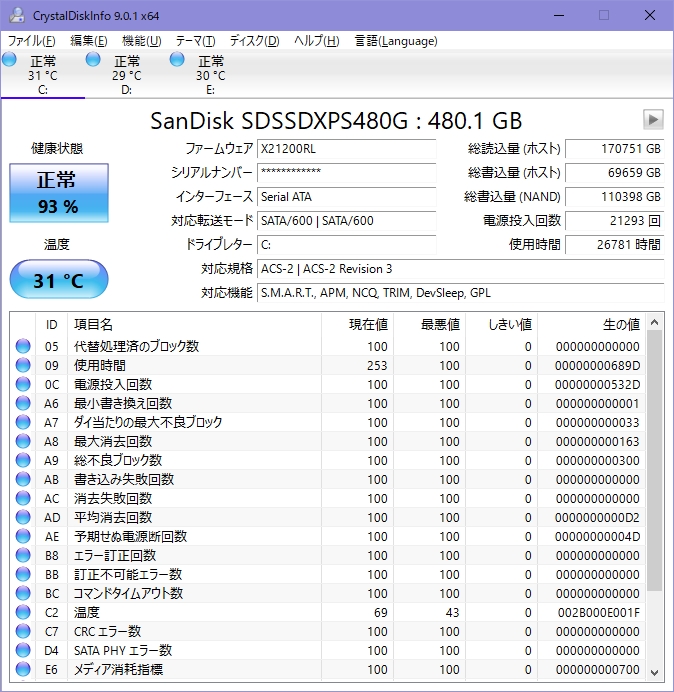Click the 生の値 column header
Viewport: 674px width, 692px height.
click(x=591, y=324)
